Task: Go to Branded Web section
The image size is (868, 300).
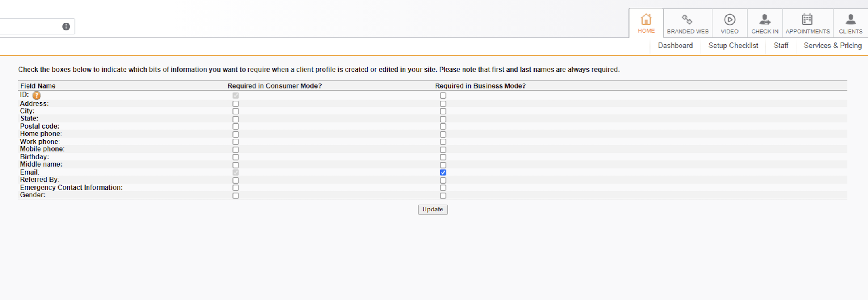Action: [687, 24]
